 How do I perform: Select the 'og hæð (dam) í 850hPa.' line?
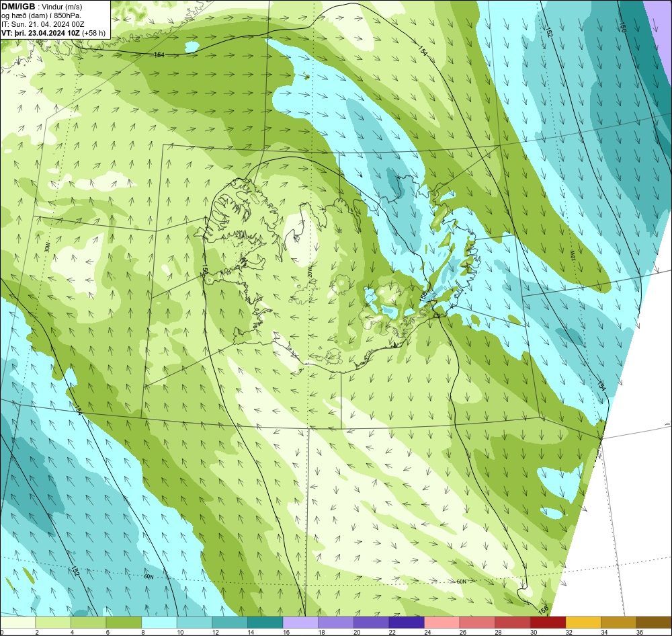[x=41, y=15]
